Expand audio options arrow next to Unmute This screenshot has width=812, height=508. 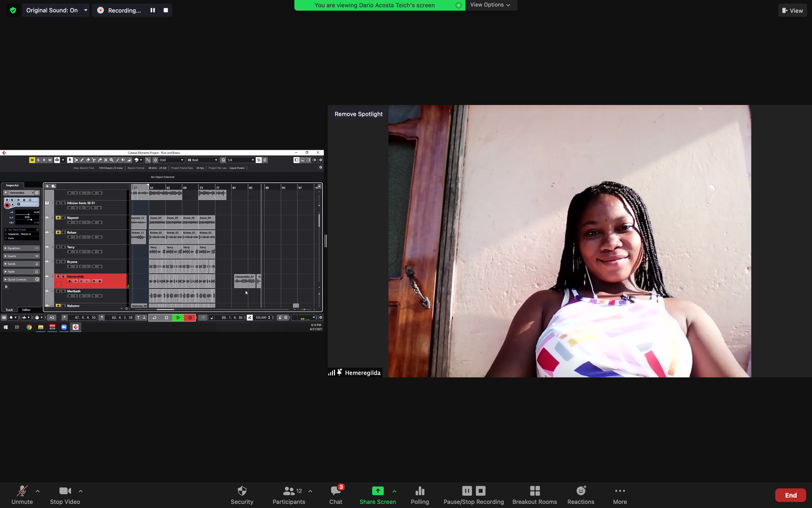click(x=38, y=491)
